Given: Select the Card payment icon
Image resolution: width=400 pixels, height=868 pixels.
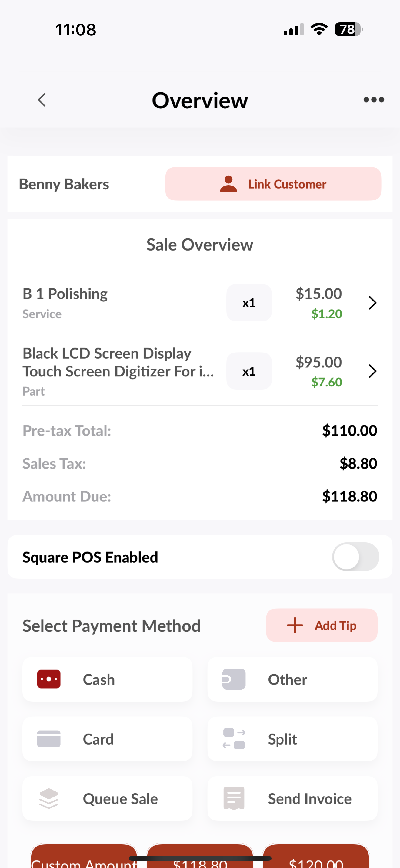Looking at the screenshot, I should pyautogui.click(x=49, y=738).
